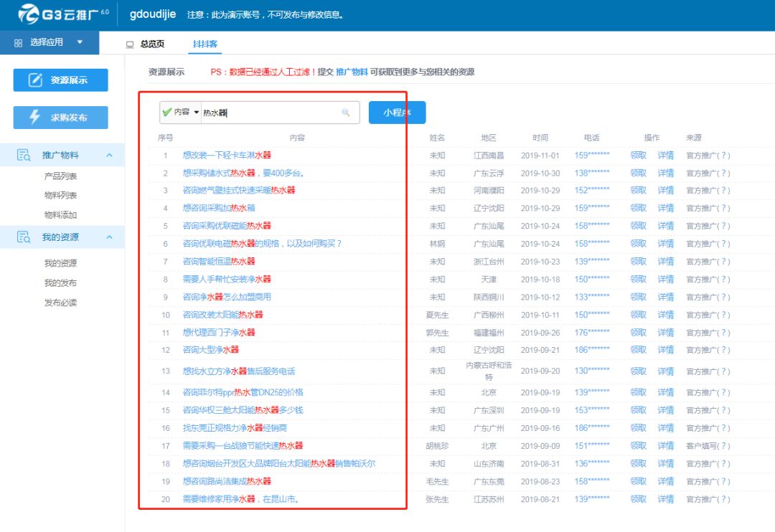775x532 pixels.
Task: Switch to the 总览页 tab
Action: tap(151, 44)
